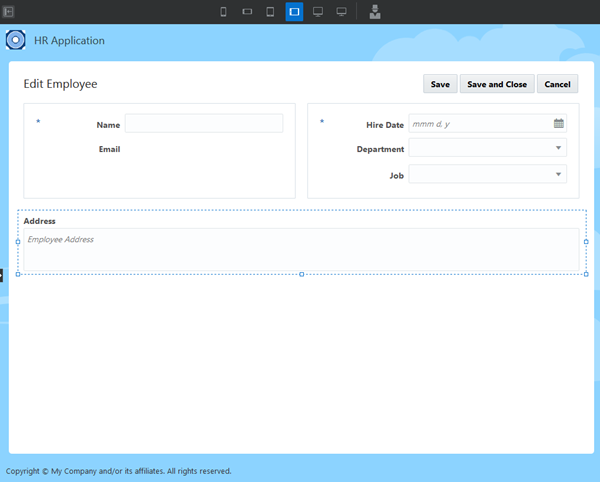Image resolution: width=600 pixels, height=482 pixels.
Task: Click the Name field label
Action: coord(108,125)
